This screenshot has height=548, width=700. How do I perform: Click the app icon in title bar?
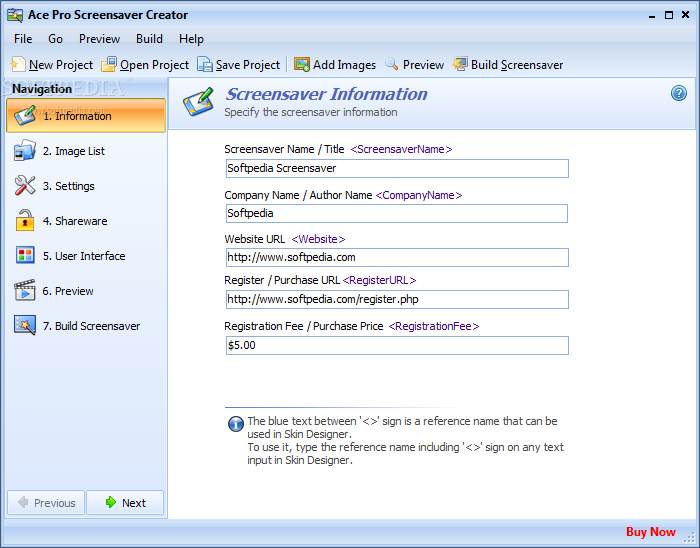[15, 15]
